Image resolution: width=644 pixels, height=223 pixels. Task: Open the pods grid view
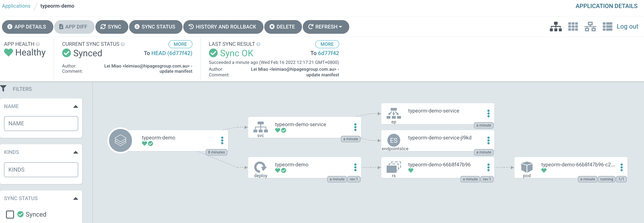point(573,27)
